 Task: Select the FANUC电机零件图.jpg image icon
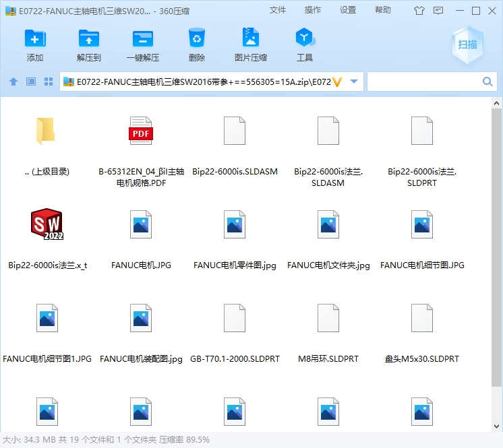[x=235, y=224]
